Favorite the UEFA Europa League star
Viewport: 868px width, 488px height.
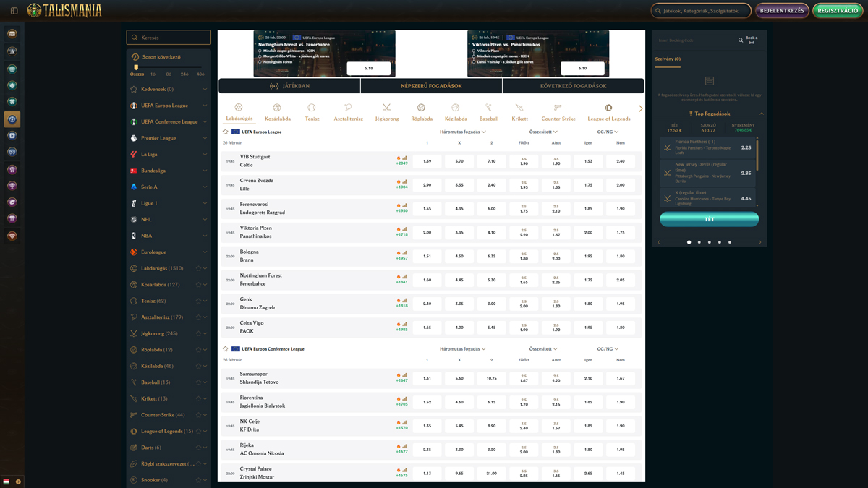[x=226, y=132]
